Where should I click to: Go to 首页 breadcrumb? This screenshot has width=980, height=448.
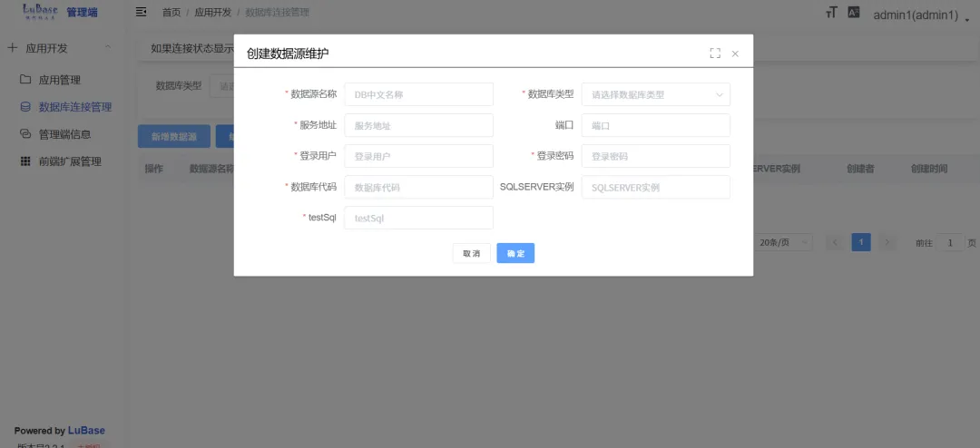[x=171, y=13]
